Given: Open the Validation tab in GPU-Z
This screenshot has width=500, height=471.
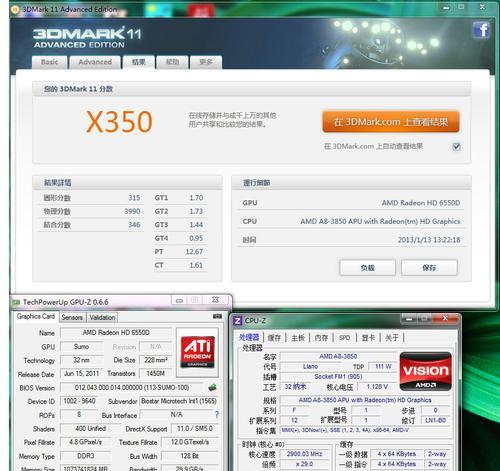Looking at the screenshot, I should [x=102, y=317].
